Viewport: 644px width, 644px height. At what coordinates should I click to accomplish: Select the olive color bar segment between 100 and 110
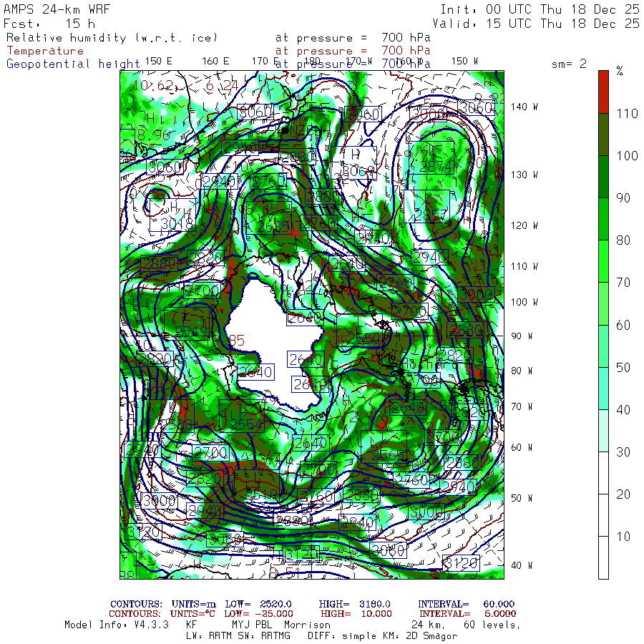point(603,135)
